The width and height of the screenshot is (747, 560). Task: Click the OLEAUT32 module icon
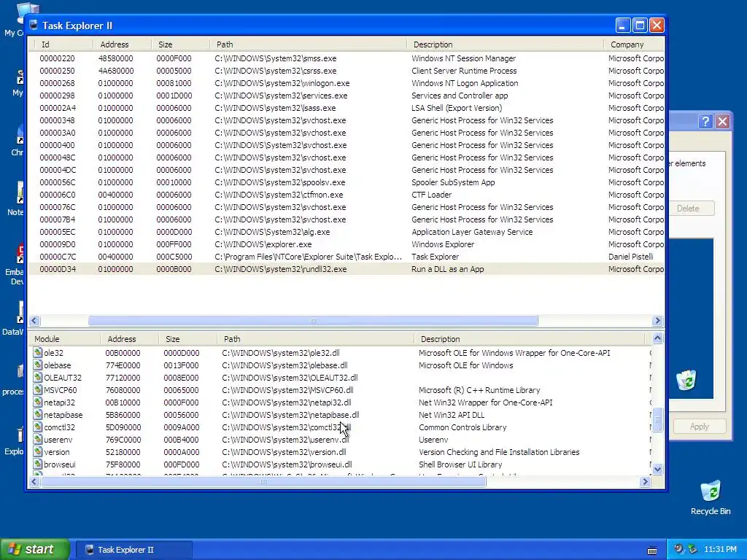tap(38, 377)
